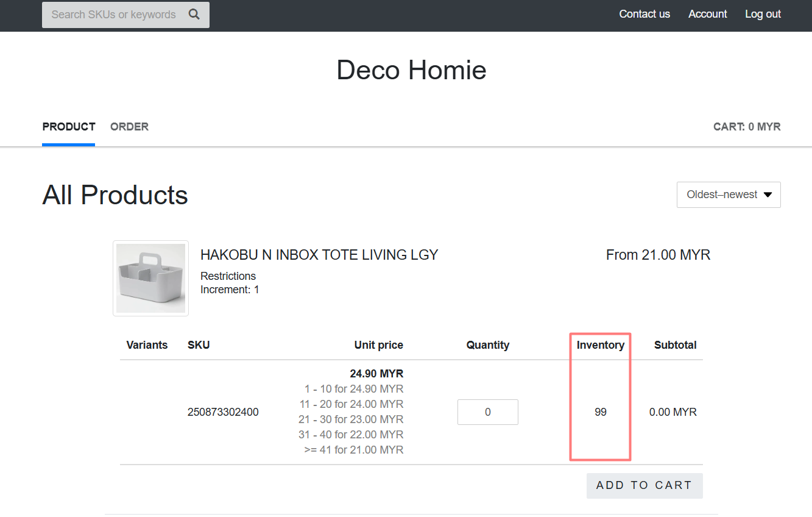The height and width of the screenshot is (517, 812).
Task: Log out of the store
Action: tap(763, 14)
